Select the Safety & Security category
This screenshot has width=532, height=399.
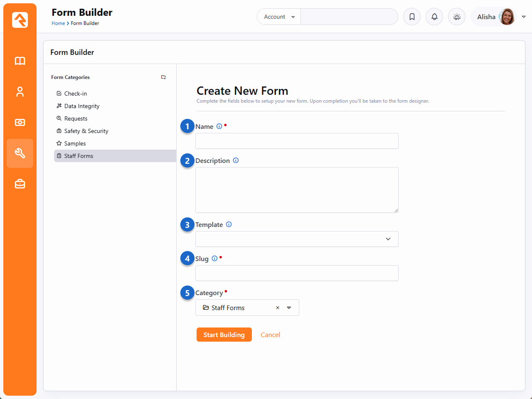coord(86,131)
